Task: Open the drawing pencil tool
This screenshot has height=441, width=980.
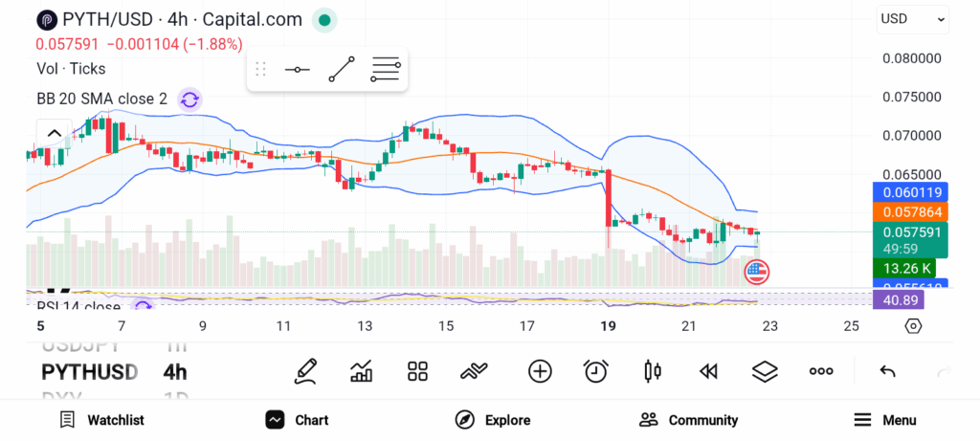Action: 306,371
